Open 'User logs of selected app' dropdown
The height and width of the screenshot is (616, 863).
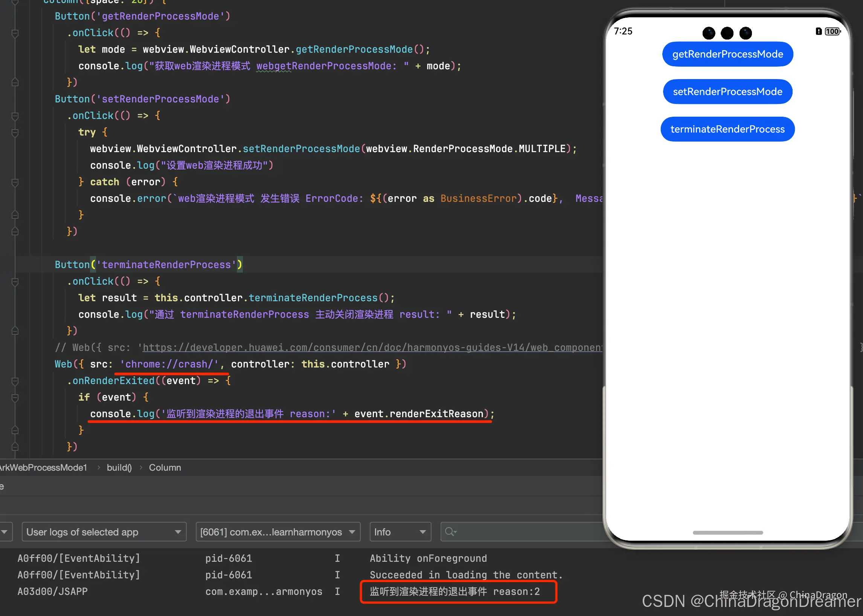pyautogui.click(x=104, y=532)
